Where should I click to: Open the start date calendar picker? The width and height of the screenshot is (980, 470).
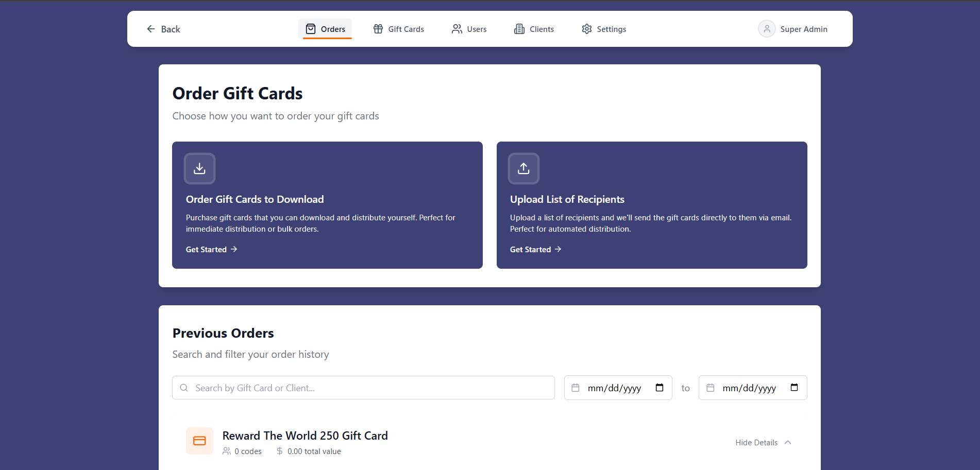660,388
